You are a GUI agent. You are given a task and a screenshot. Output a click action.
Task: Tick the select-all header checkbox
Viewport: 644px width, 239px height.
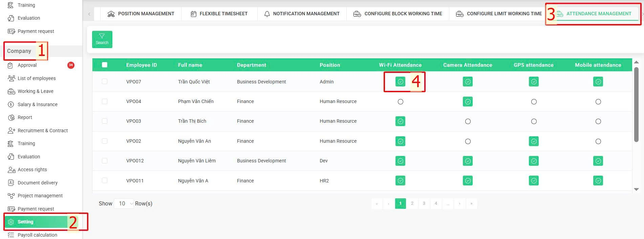click(x=105, y=65)
